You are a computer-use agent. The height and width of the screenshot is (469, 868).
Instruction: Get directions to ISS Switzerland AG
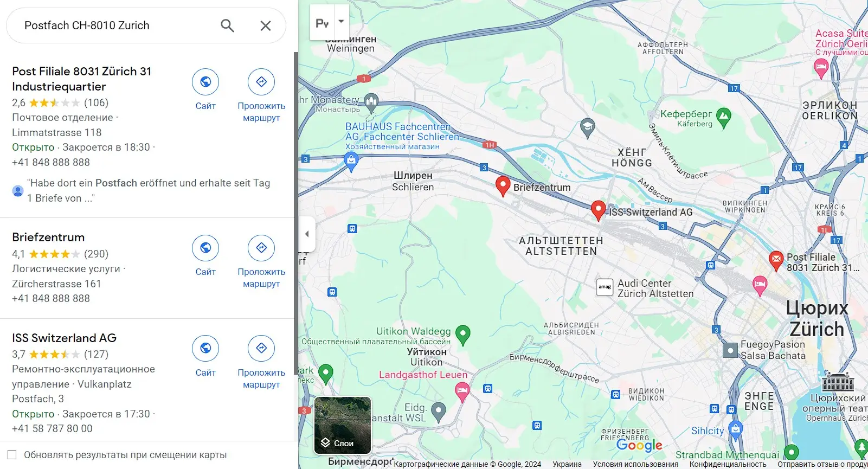click(261, 348)
